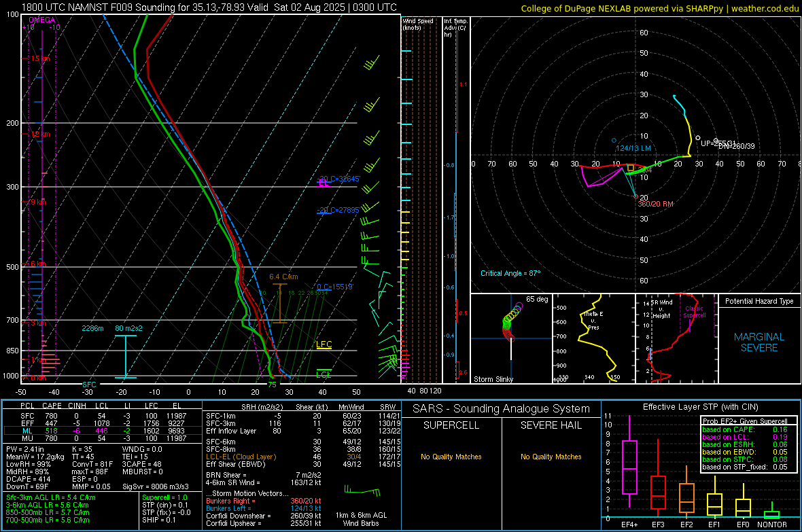
Task: Click the Bunkers right mover circle on hodograph
Action: click(x=635, y=196)
